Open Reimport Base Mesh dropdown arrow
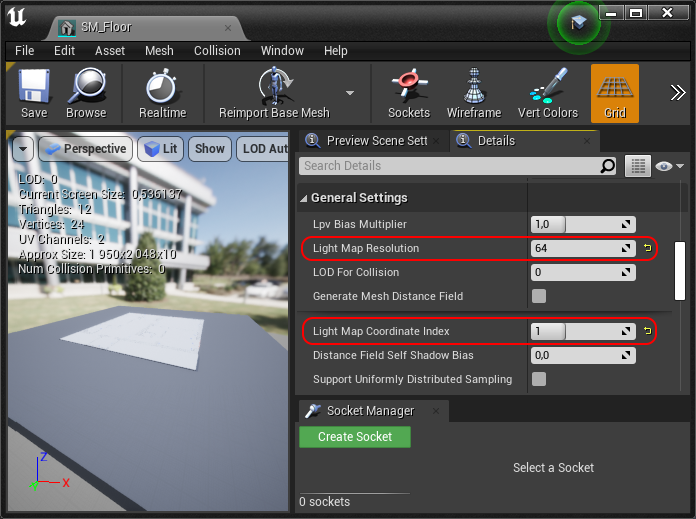 tap(350, 93)
